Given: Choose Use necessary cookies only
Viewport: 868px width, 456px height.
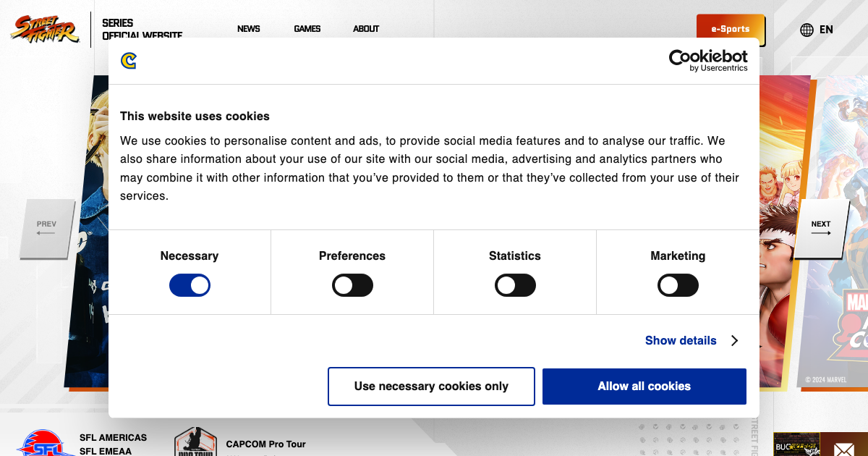Looking at the screenshot, I should coord(431,387).
